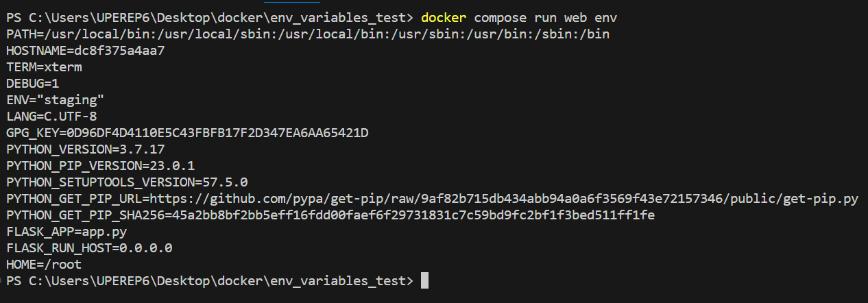Click the PATH environment variable line
The height and width of the screenshot is (303, 868).
click(x=308, y=33)
